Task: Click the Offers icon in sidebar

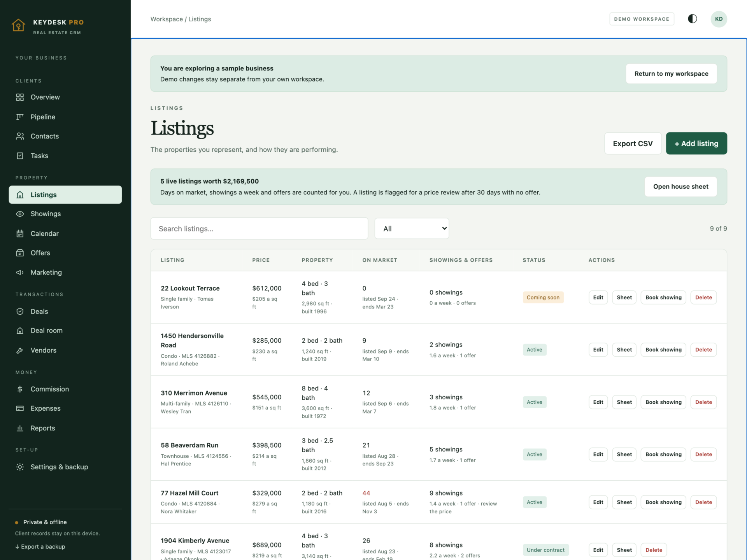Action: (20, 253)
